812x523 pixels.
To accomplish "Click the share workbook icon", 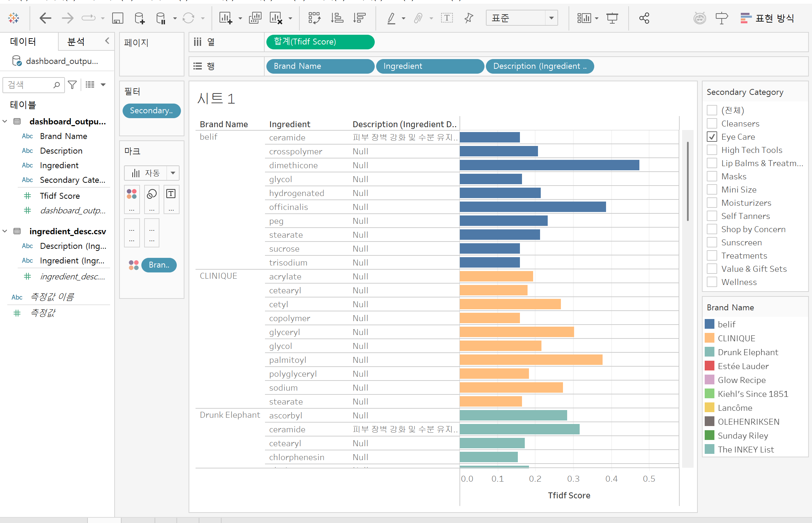I will (644, 18).
